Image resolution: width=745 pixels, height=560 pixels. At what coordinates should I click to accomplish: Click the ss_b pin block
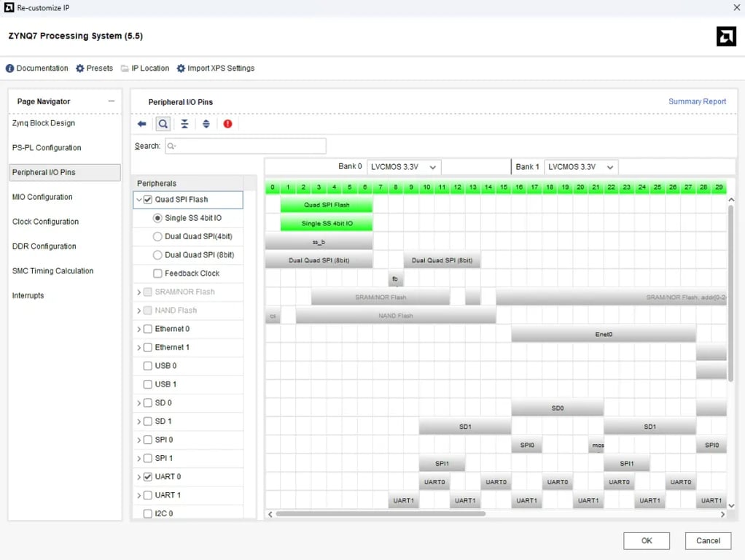tap(319, 242)
